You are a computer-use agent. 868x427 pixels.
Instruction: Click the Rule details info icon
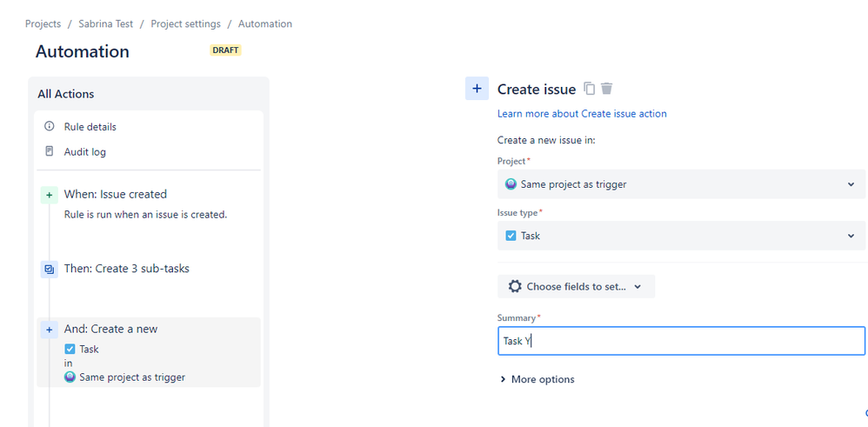point(50,126)
